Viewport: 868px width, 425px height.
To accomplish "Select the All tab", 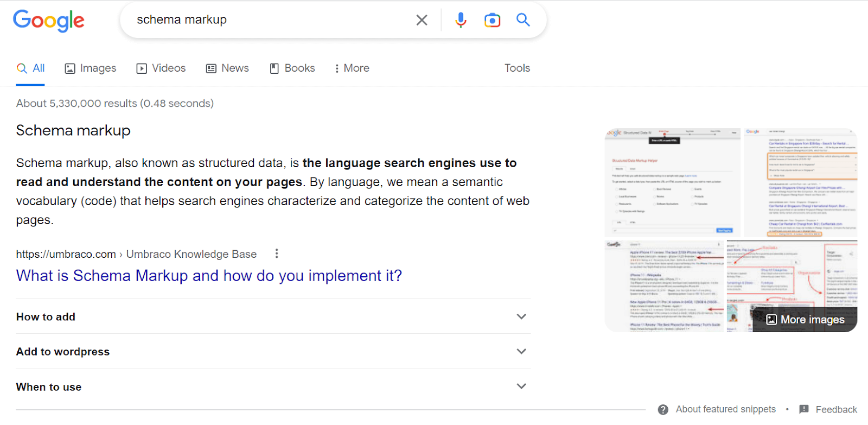I will coord(30,68).
